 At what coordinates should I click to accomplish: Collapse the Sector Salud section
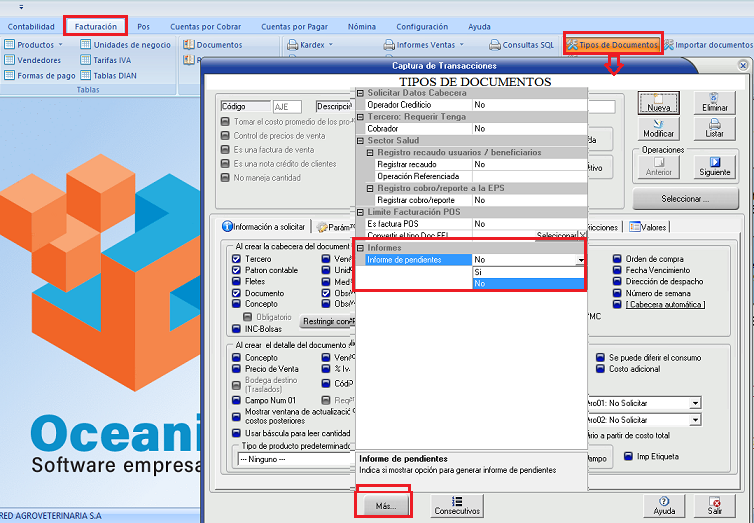coord(361,141)
